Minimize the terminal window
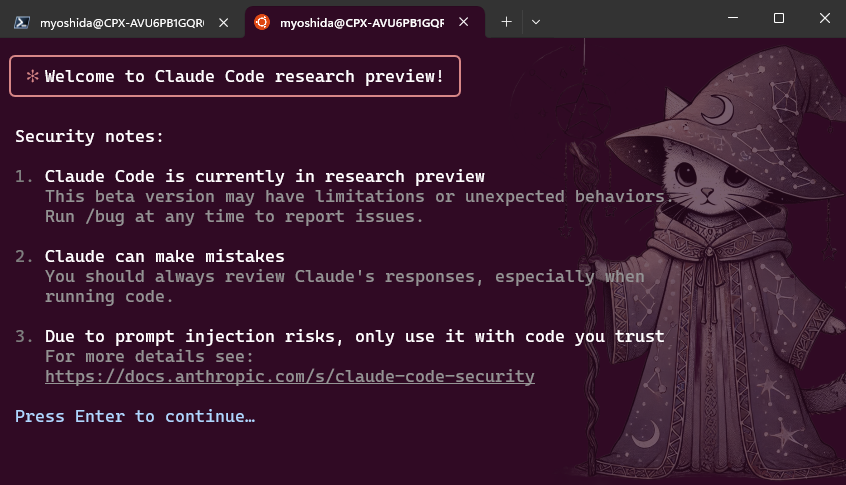The height and width of the screenshot is (485, 846). coord(733,18)
